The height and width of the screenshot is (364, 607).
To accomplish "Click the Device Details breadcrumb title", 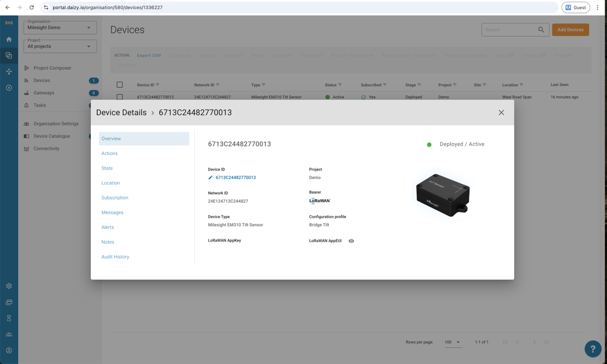I will (121, 113).
